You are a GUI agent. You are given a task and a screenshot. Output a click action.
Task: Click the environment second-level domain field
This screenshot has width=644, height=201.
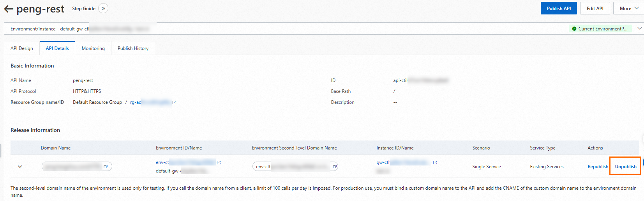pos(295,167)
